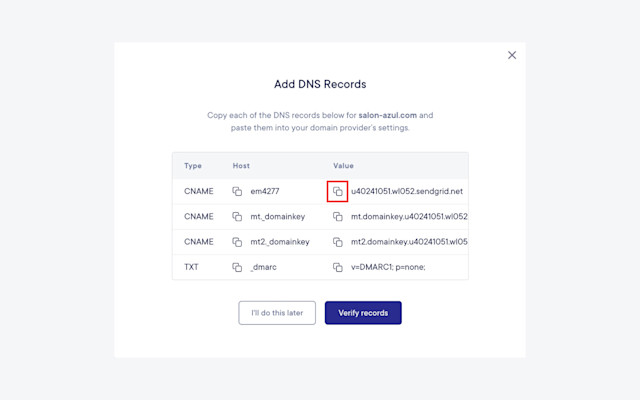Click the Host column header

click(x=241, y=166)
